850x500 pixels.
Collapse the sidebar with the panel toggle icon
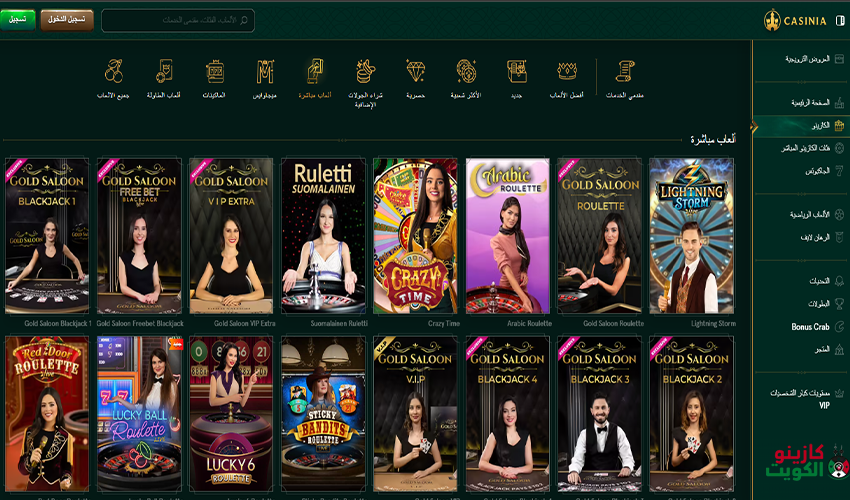click(x=839, y=20)
